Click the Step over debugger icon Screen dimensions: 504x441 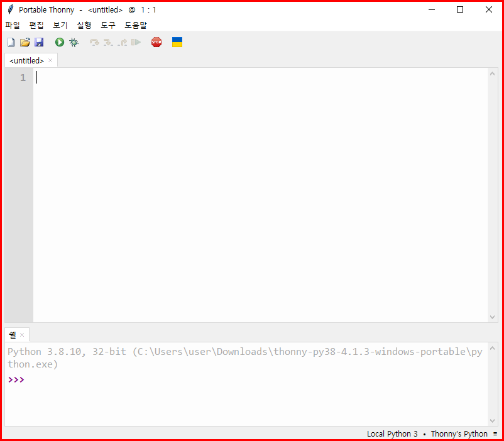point(94,43)
